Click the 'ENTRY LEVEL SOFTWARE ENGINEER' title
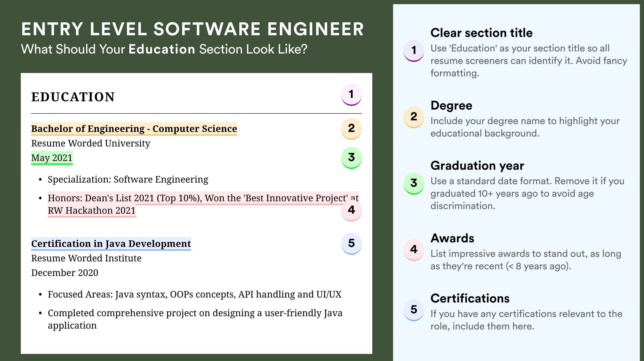 [x=193, y=29]
